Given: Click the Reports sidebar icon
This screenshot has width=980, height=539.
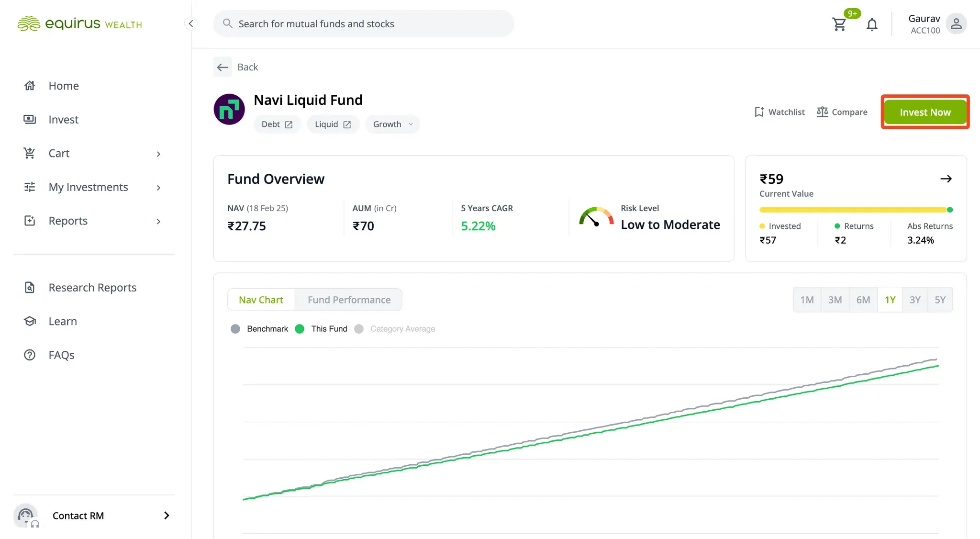Looking at the screenshot, I should 30,221.
